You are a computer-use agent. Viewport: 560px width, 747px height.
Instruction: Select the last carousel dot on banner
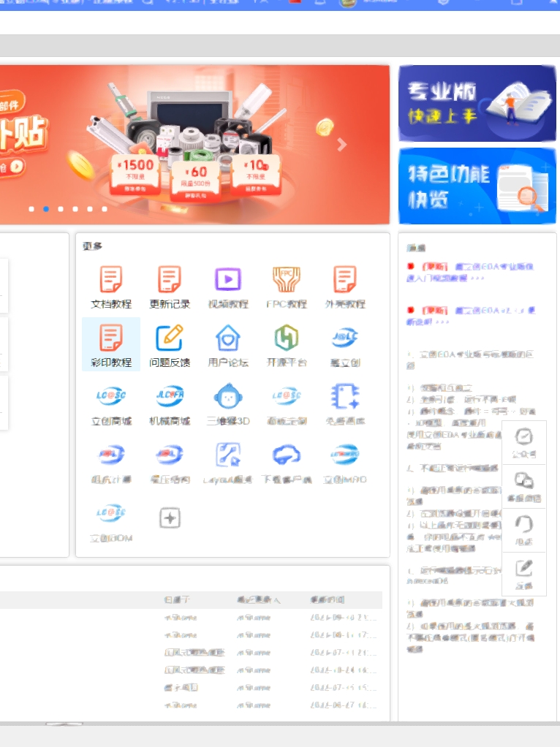pos(105,208)
